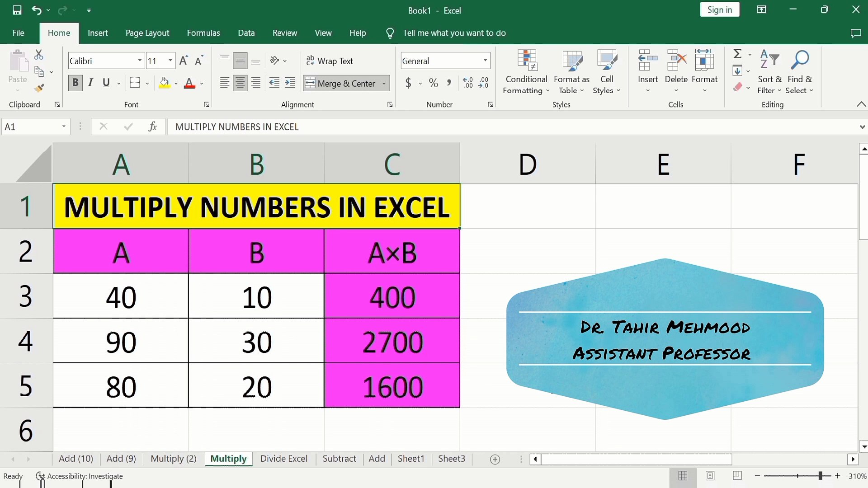Click the AutoSum sigma icon
The height and width of the screenshot is (488, 868).
point(737,54)
